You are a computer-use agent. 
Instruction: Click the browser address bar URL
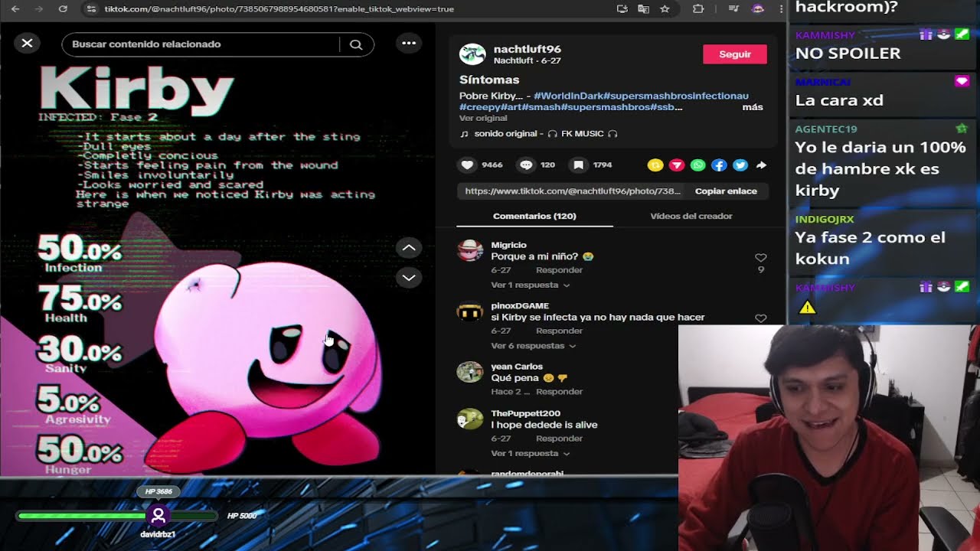pos(279,9)
